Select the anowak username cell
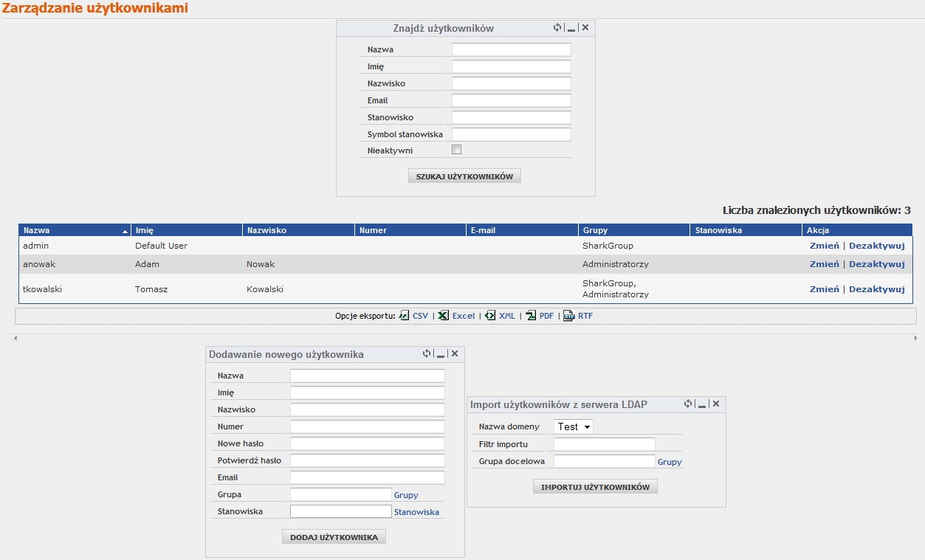The image size is (925, 560). click(x=75, y=264)
